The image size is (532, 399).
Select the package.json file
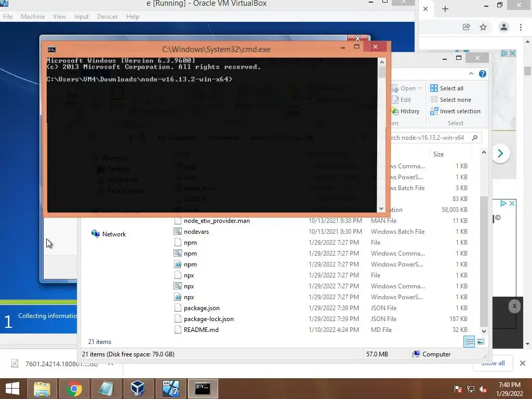coord(202,308)
